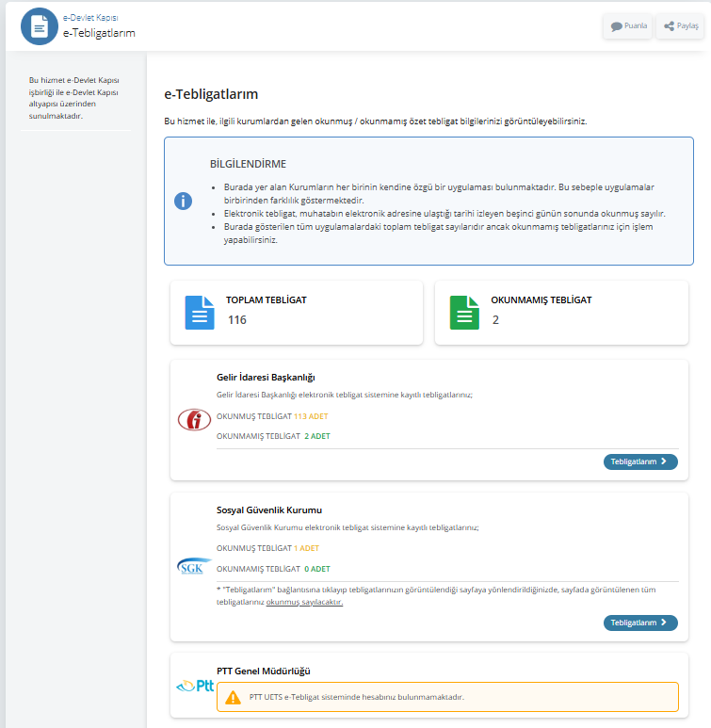The image size is (711, 728).
Task: Click the Gelir İdaresi description line
Action: pos(344,395)
